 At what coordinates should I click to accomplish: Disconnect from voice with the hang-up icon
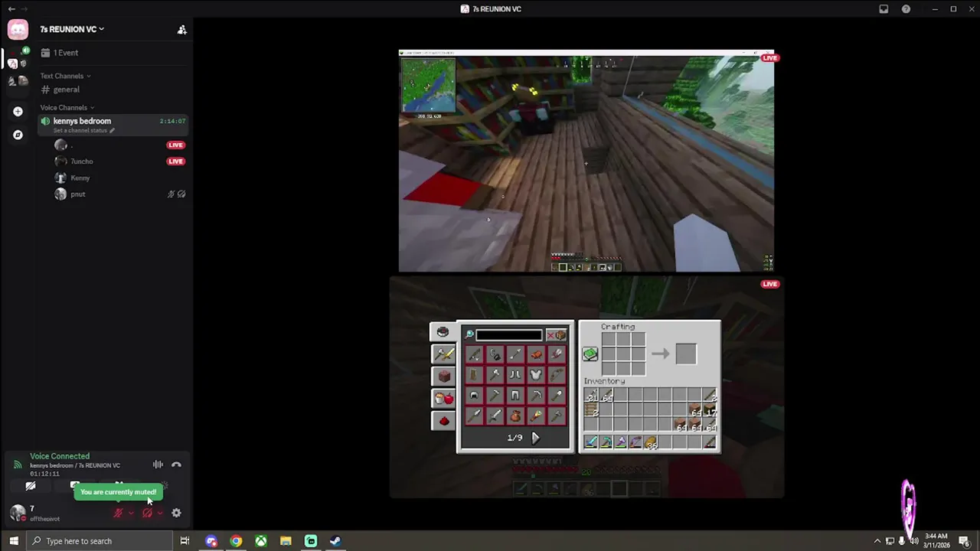coord(176,465)
